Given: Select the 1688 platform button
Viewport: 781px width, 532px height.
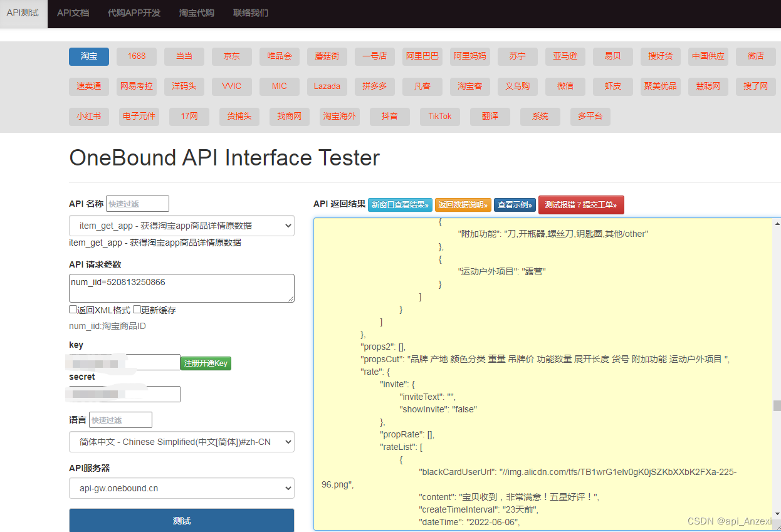Looking at the screenshot, I should 137,56.
